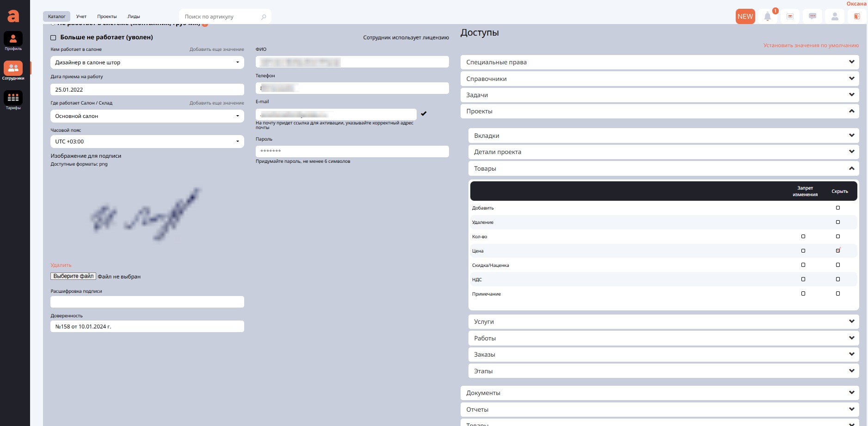Image resolution: width=868 pixels, height=426 pixels.
Task: Open Профиль in the left sidebar
Action: pos(13,41)
